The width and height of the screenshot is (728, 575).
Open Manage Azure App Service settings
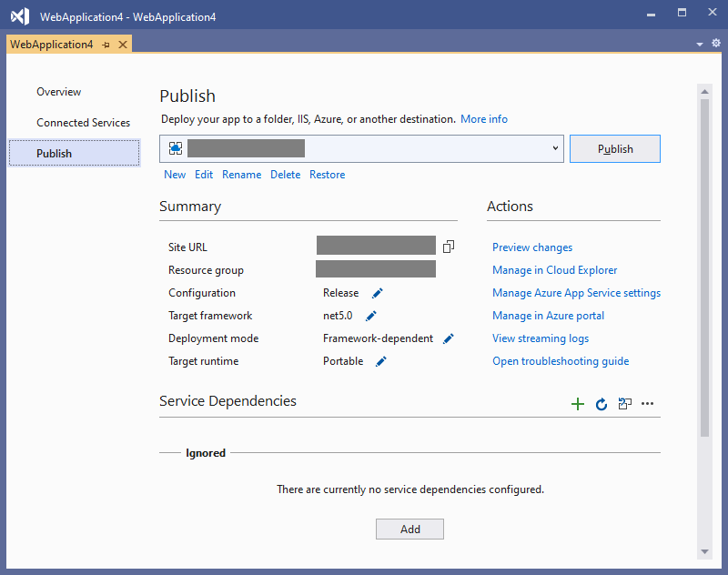click(577, 293)
